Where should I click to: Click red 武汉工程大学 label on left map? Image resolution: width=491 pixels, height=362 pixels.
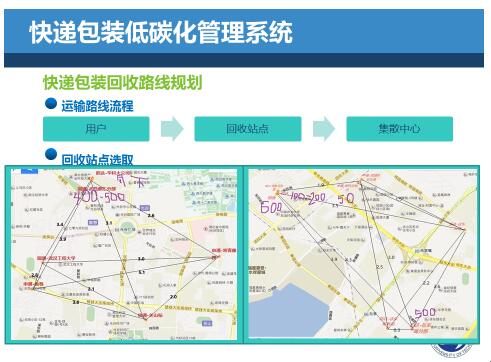tap(56, 258)
